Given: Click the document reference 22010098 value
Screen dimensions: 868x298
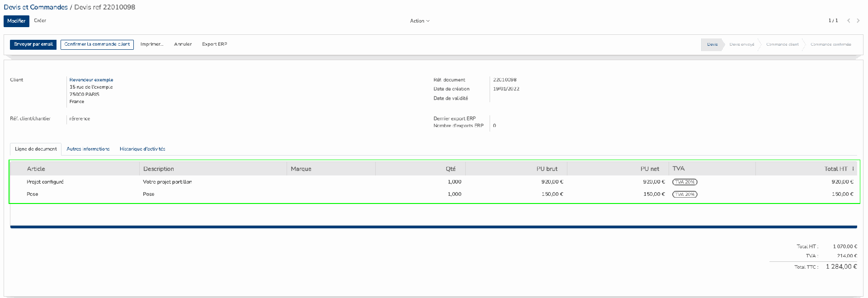Looking at the screenshot, I should [505, 80].
